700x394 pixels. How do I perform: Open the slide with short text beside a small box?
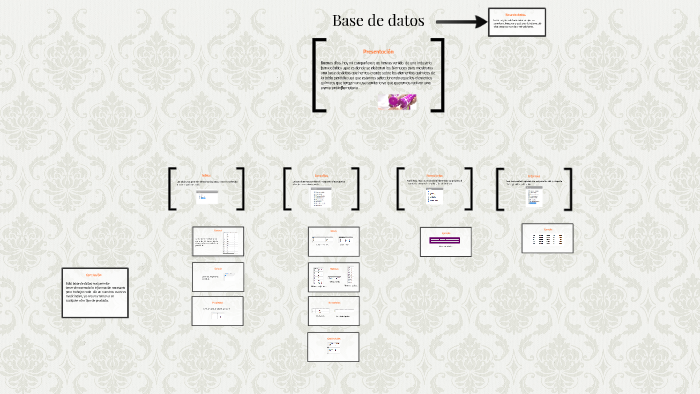[218, 277]
